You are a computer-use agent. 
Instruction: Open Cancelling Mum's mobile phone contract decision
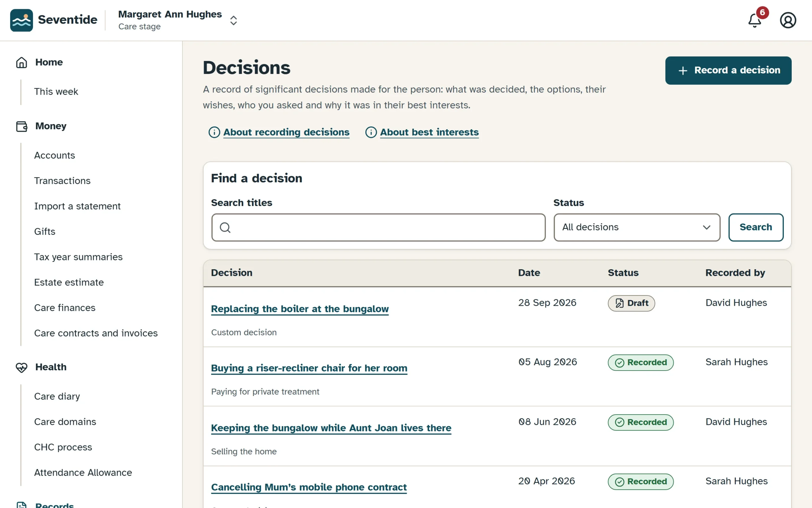309,487
